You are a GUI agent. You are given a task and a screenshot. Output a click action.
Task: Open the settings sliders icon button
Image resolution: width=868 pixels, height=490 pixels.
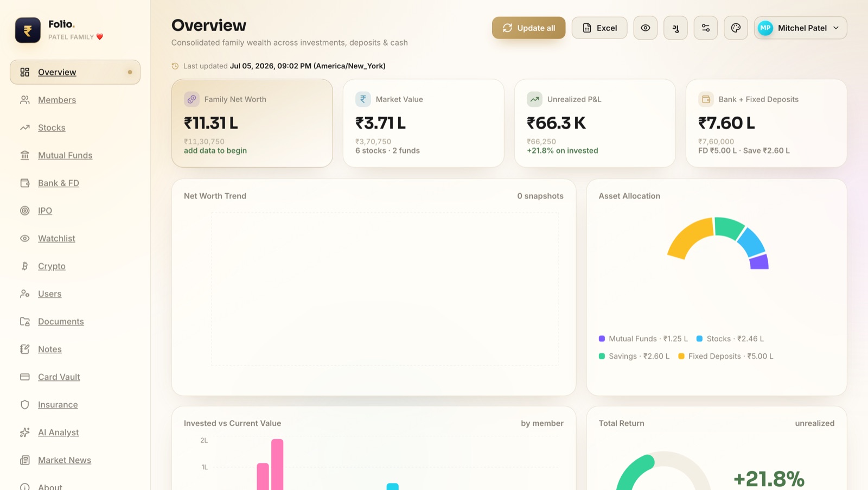pyautogui.click(x=706, y=28)
